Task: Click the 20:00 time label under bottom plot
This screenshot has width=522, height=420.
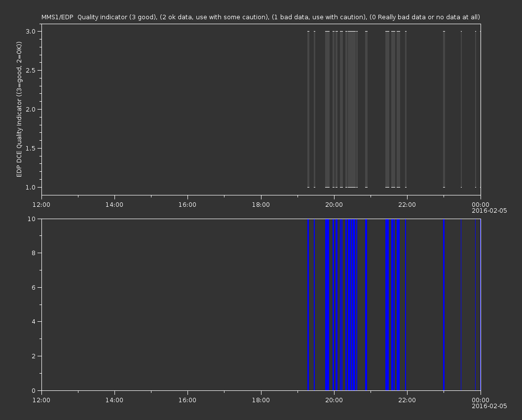Action: pos(334,400)
